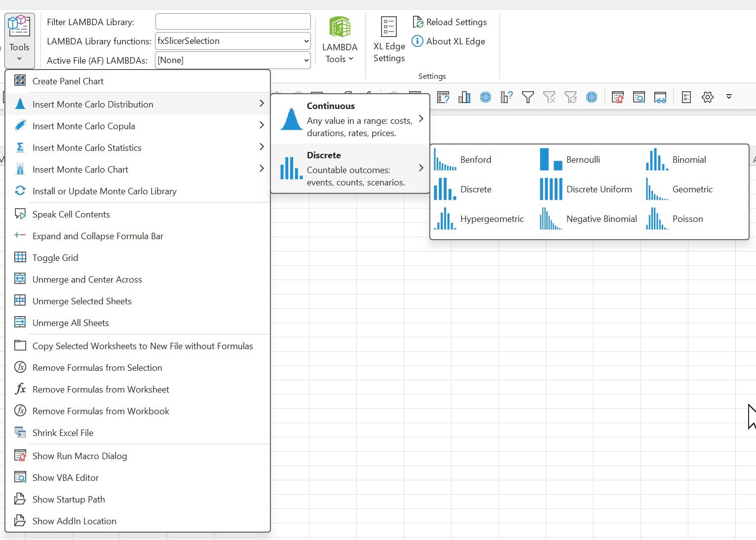The image size is (756, 540).
Task: Click the Remove Formulas from Workbook icon
Action: 20,411
